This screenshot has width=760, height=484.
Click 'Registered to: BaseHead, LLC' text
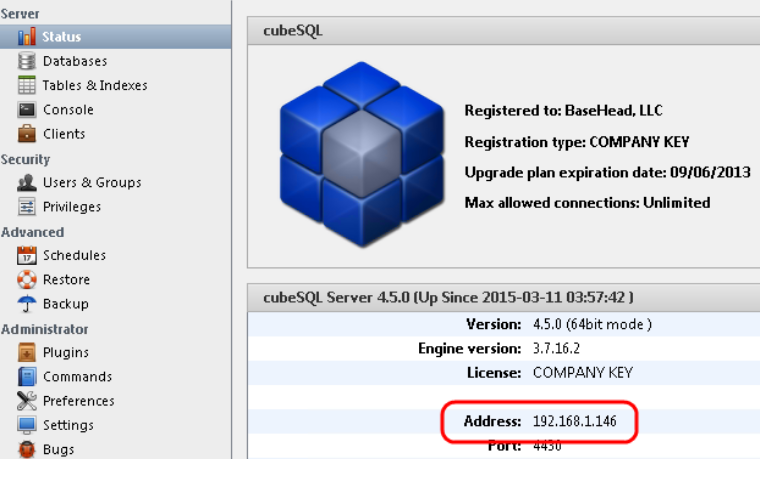[564, 110]
